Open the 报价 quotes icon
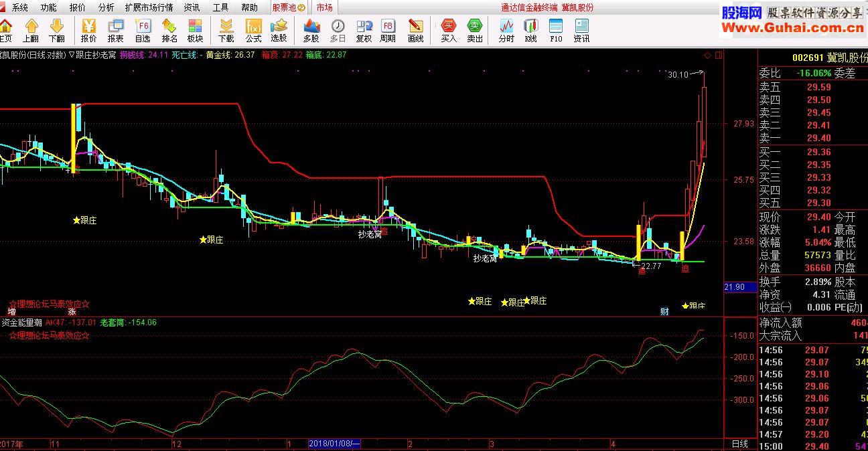 (x=88, y=31)
